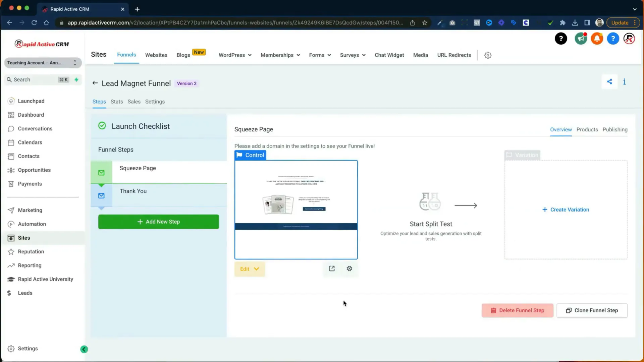Open the Publishing tab for Squeeze Page
644x362 pixels.
tap(615, 129)
